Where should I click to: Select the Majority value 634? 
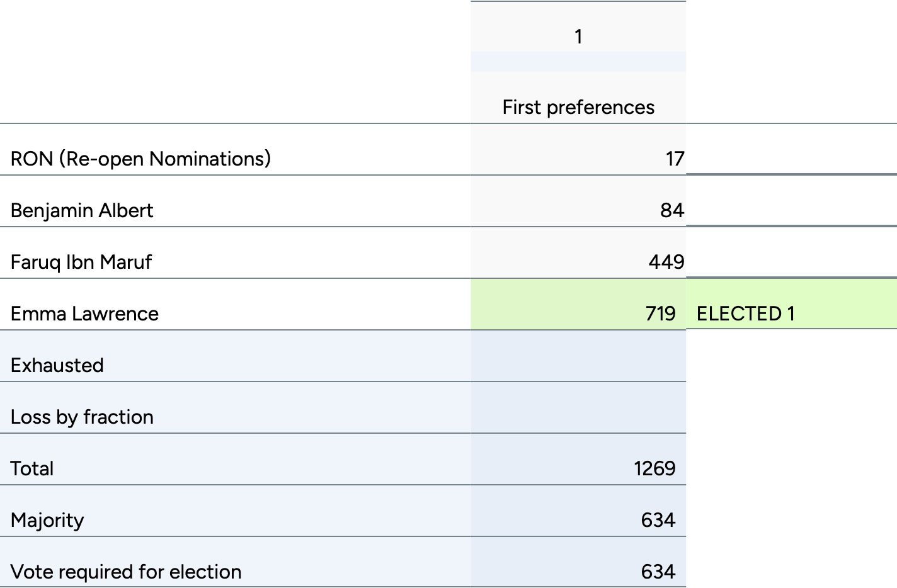point(658,520)
